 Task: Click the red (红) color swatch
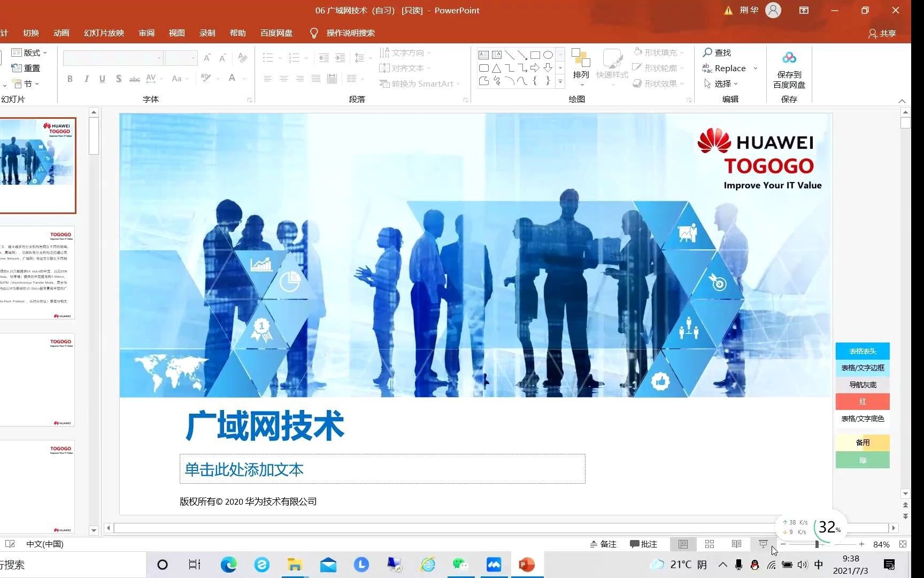pos(863,401)
